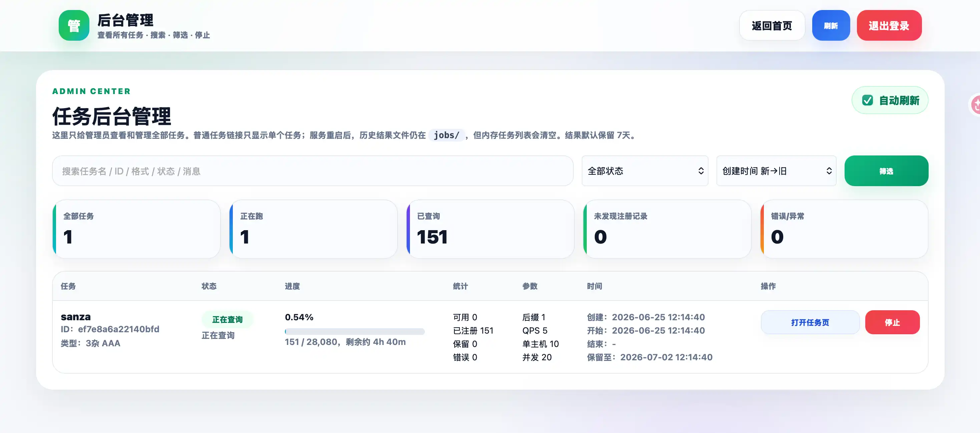Click the 类型：3杂 AAA text
980x433 pixels.
click(90, 343)
